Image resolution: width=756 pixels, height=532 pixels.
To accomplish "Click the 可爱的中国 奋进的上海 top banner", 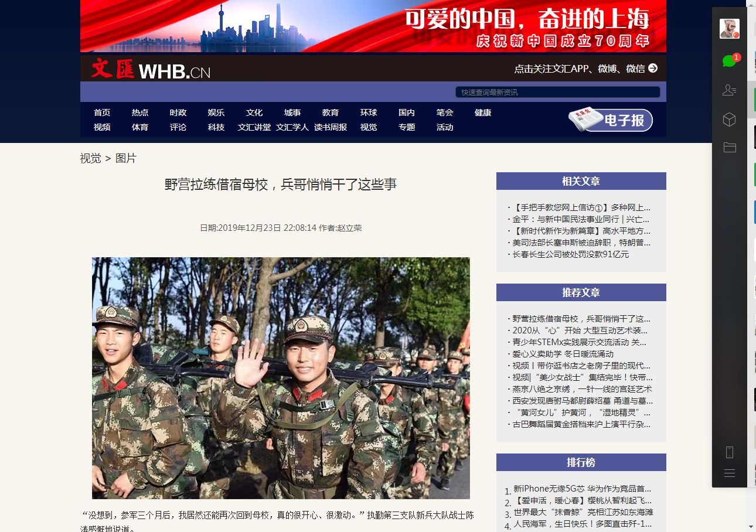I will pyautogui.click(x=373, y=26).
